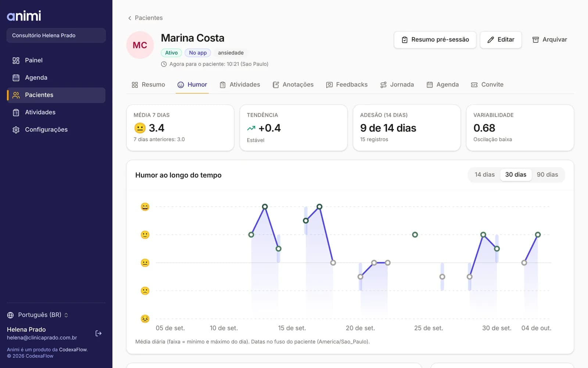Select the 14 dias range
The image size is (588, 368).
484,175
